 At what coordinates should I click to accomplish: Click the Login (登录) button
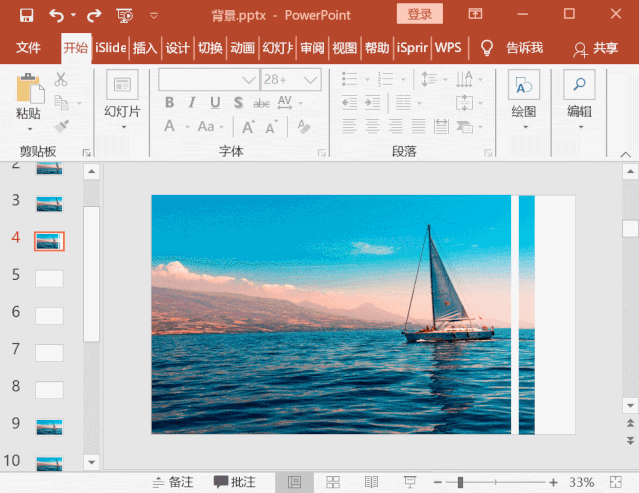pos(420,14)
